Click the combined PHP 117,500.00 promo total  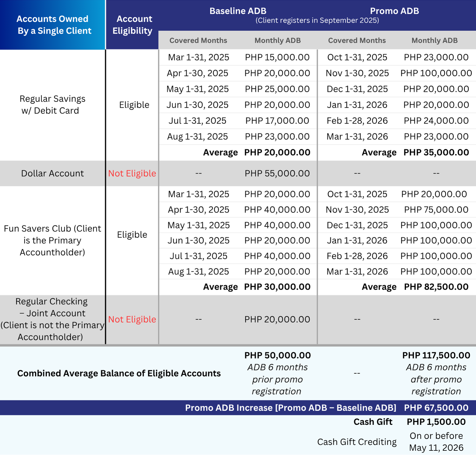pyautogui.click(x=436, y=355)
